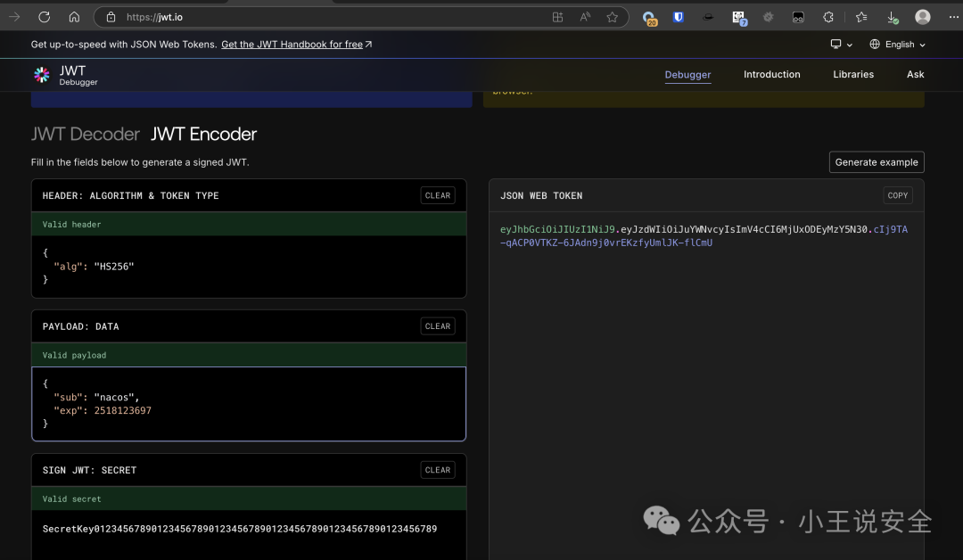The image size is (963, 560).
Task: Open browser settings ellipsis menu
Action: (x=953, y=17)
